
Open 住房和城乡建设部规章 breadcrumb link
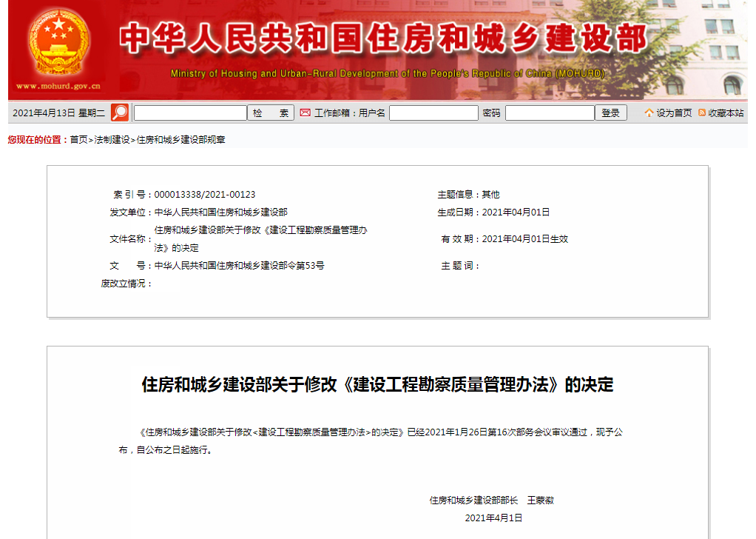(x=180, y=139)
